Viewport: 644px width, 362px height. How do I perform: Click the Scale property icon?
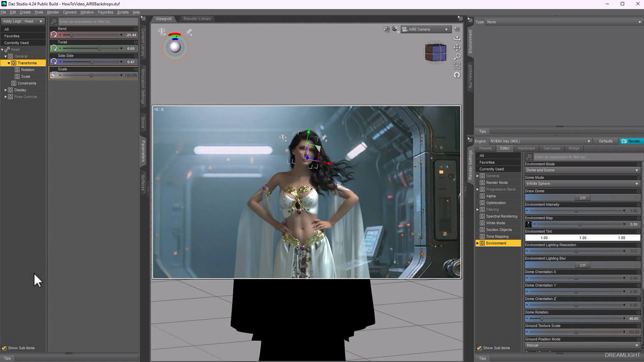[54, 75]
